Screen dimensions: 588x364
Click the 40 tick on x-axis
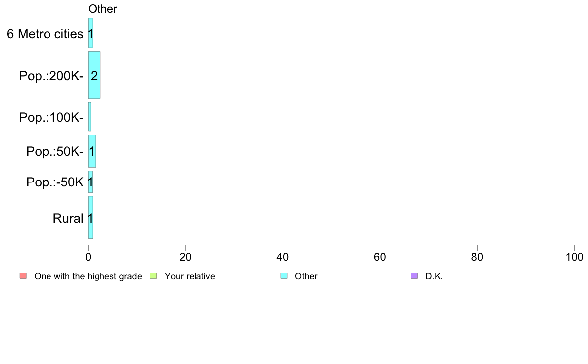283,257
